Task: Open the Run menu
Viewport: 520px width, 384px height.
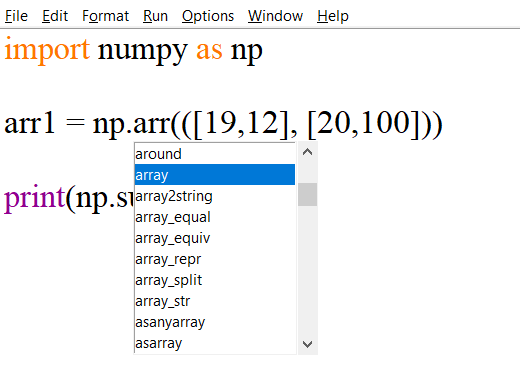Action: pyautogui.click(x=155, y=16)
